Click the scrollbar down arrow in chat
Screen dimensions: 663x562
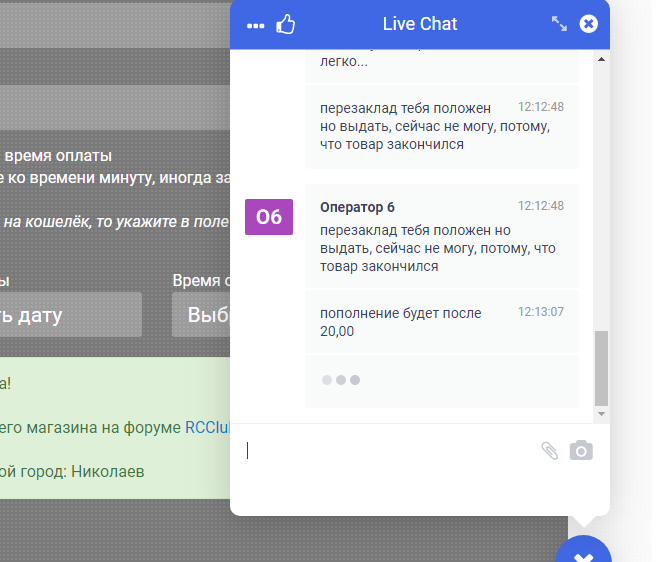(601, 414)
